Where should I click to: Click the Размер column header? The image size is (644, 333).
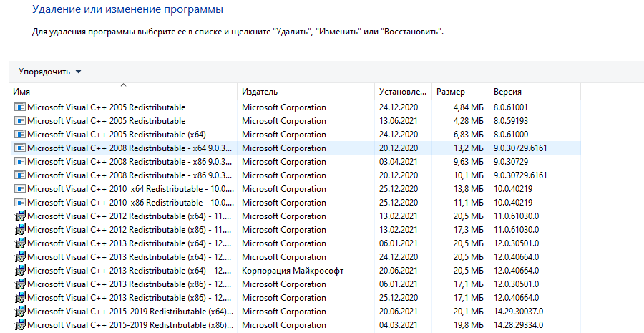tap(451, 92)
